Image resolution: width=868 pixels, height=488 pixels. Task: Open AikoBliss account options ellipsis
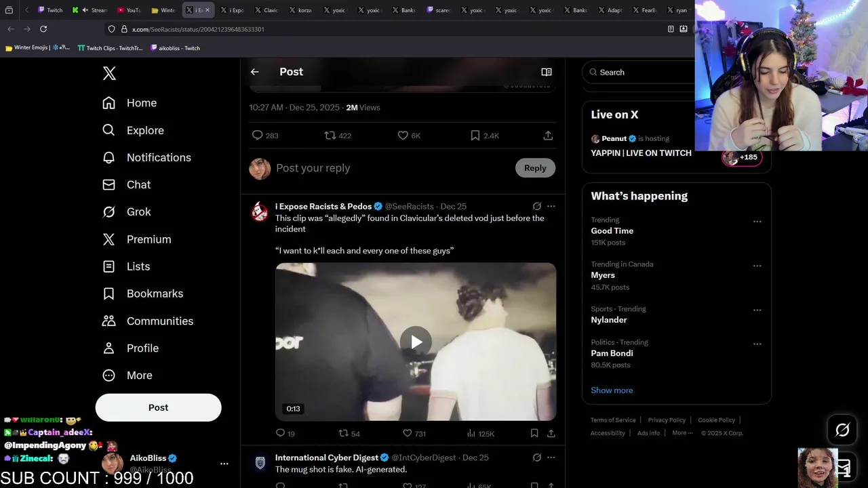tap(224, 464)
